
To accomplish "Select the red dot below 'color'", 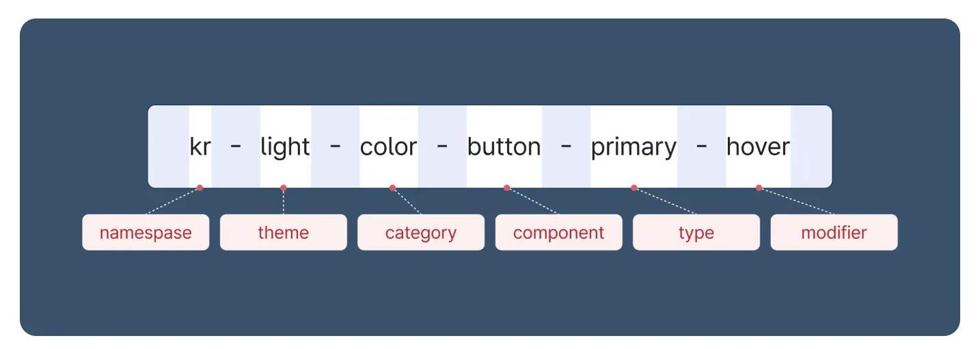I will 392,188.
